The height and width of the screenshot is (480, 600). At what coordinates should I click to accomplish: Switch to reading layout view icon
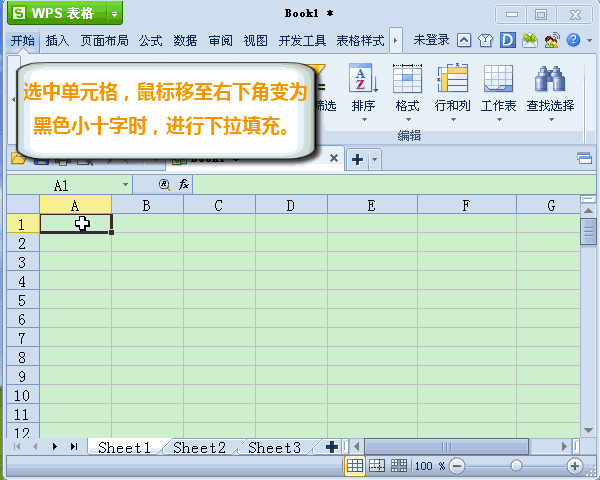(399, 466)
